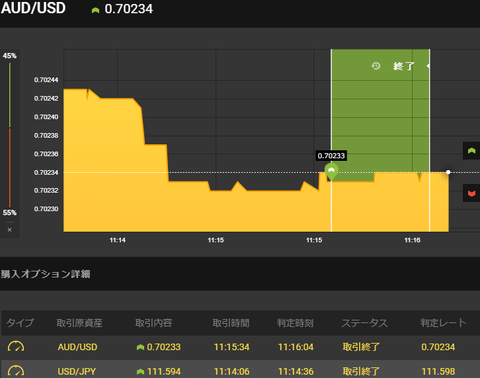The height and width of the screenshot is (378, 480).
Task: Click the 11:14 time axis label
Action: (x=118, y=240)
